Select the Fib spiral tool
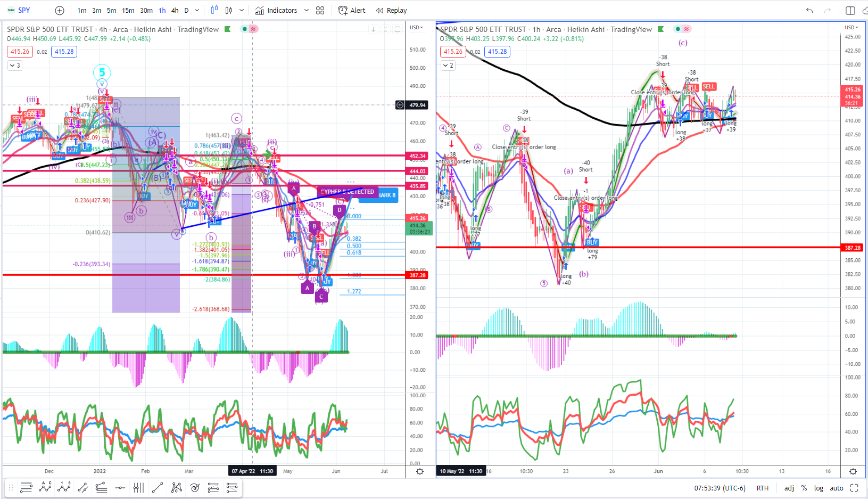The width and height of the screenshot is (868, 499). (x=195, y=487)
